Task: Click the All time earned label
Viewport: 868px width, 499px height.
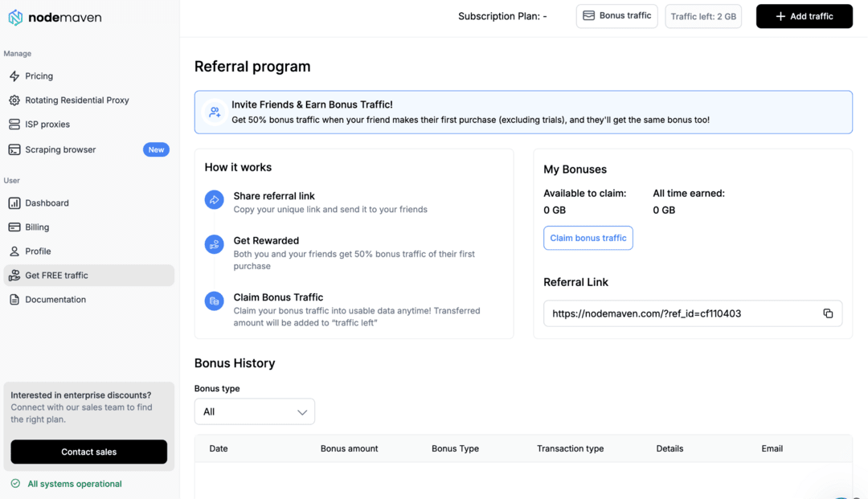Action: [x=689, y=193]
